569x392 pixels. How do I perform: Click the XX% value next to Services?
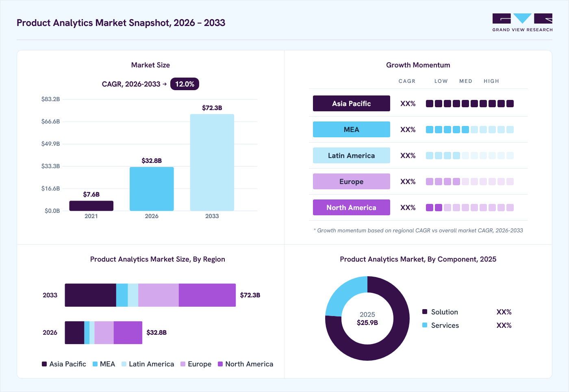click(x=504, y=325)
